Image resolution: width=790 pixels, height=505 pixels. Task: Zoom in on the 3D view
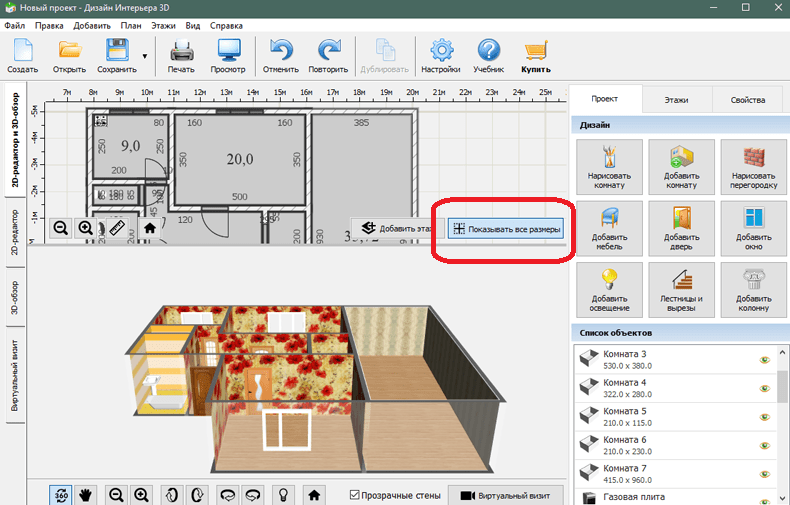click(x=142, y=495)
